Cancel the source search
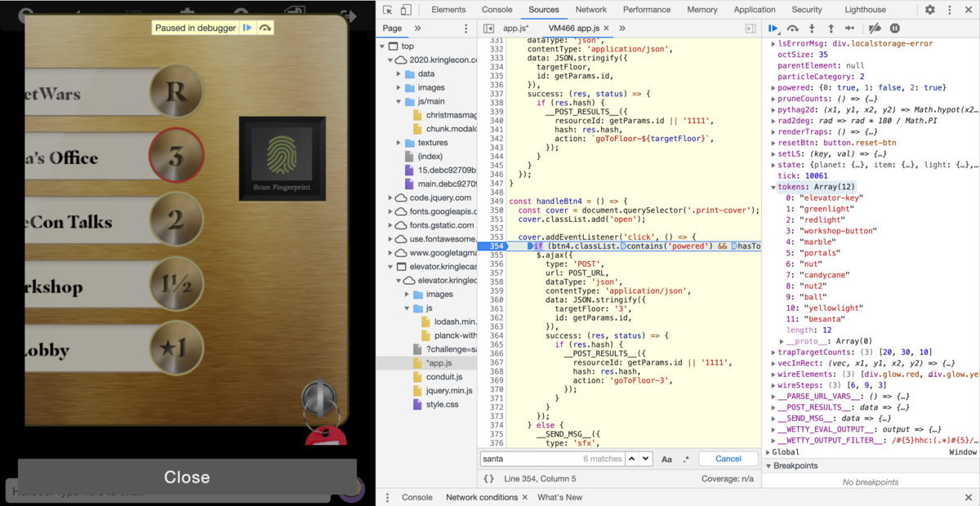 pyautogui.click(x=728, y=459)
